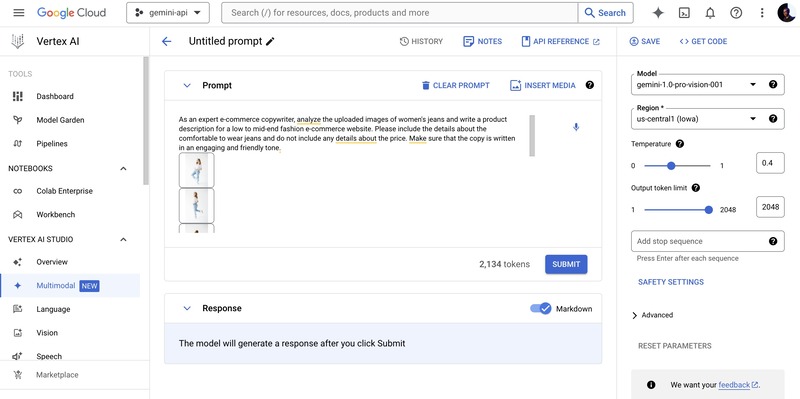Click the Google Cloud logo
The height and width of the screenshot is (399, 800).
pos(71,13)
